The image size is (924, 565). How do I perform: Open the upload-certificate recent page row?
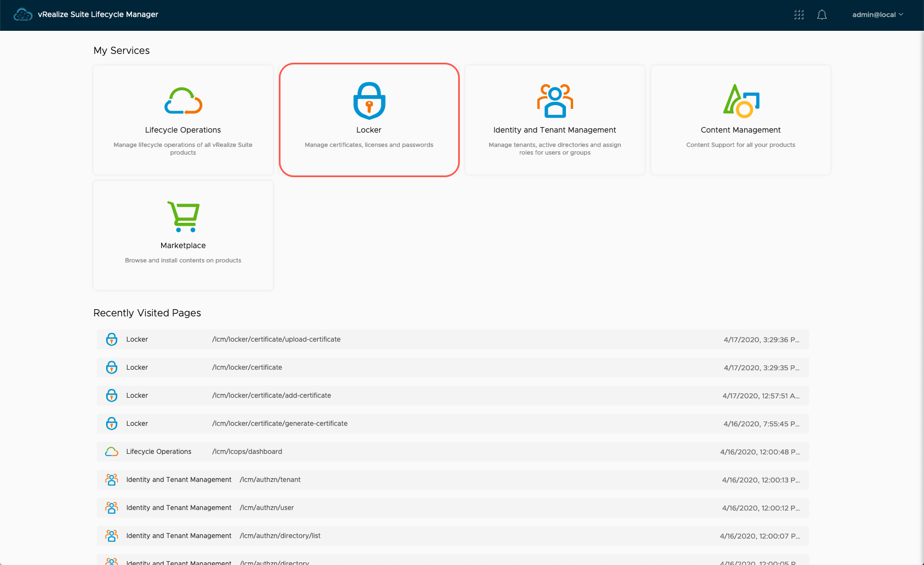tap(276, 339)
